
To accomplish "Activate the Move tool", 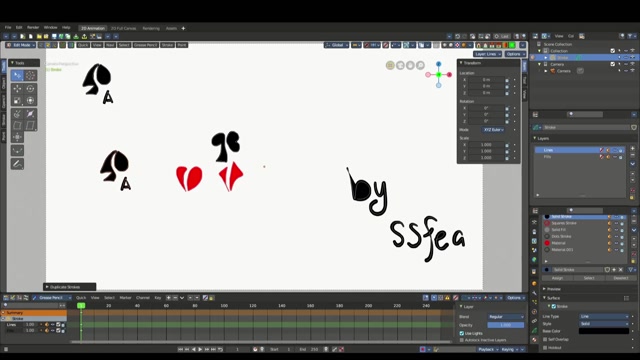I will (x=17, y=89).
